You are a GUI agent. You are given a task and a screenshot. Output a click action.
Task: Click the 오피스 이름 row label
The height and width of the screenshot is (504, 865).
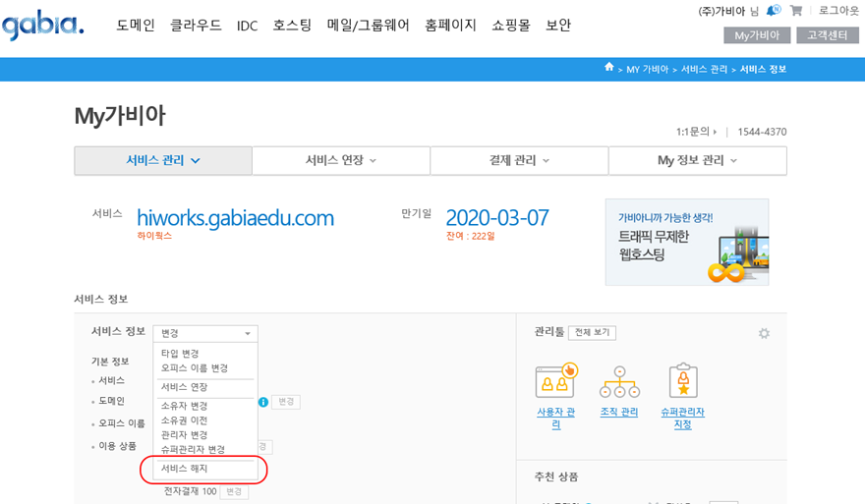121,423
